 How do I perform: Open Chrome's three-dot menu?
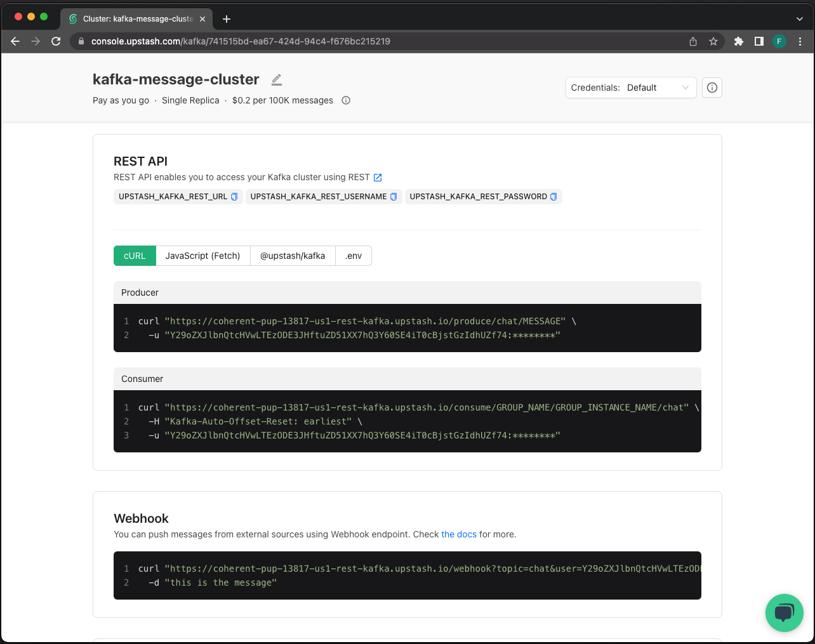[800, 41]
